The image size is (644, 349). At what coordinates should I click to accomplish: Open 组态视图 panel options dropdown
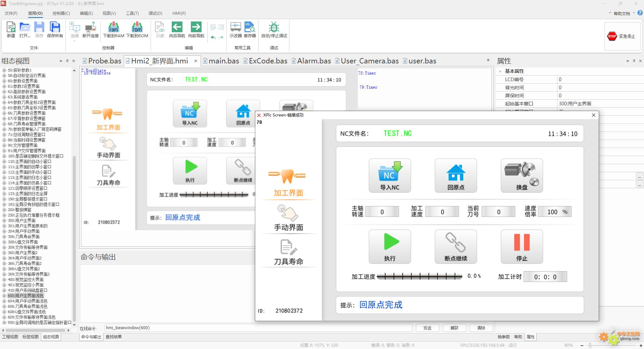point(61,61)
